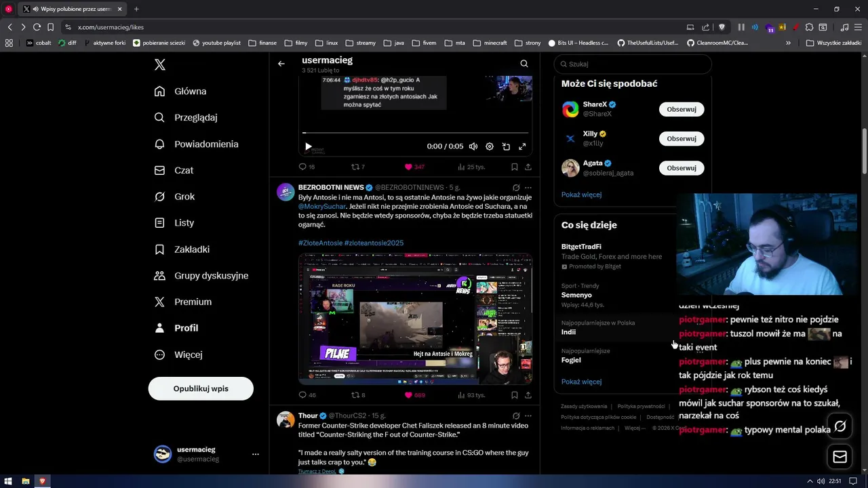This screenshot has height=488, width=868.
Task: Open Premium in the sidebar
Action: coord(182,302)
